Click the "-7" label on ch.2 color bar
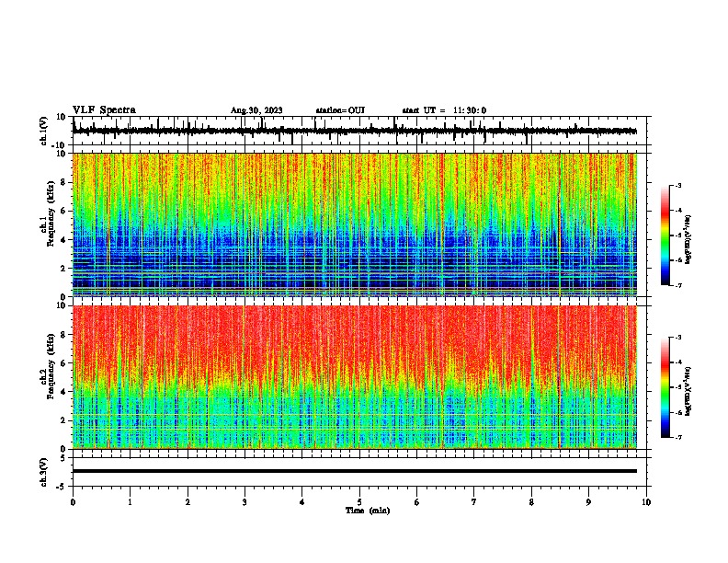The height and width of the screenshot is (563, 728). tap(678, 437)
